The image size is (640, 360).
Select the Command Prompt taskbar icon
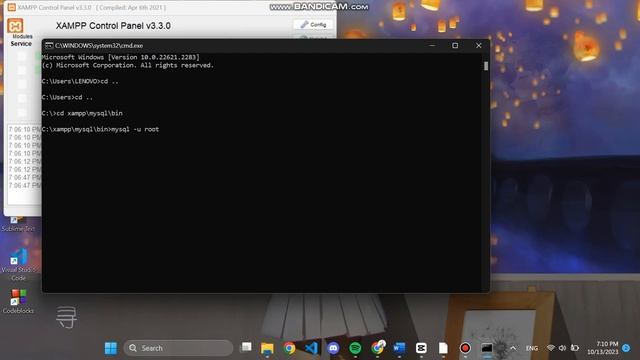pos(487,348)
